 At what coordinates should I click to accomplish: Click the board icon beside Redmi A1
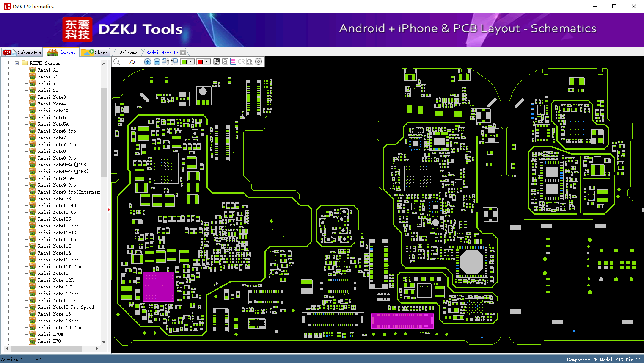tap(33, 70)
